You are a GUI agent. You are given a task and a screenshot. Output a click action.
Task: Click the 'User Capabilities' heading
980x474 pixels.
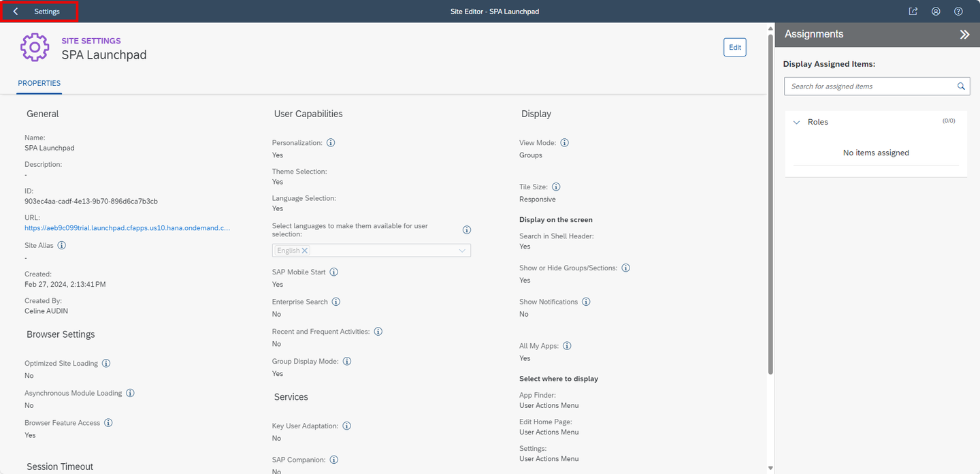308,114
